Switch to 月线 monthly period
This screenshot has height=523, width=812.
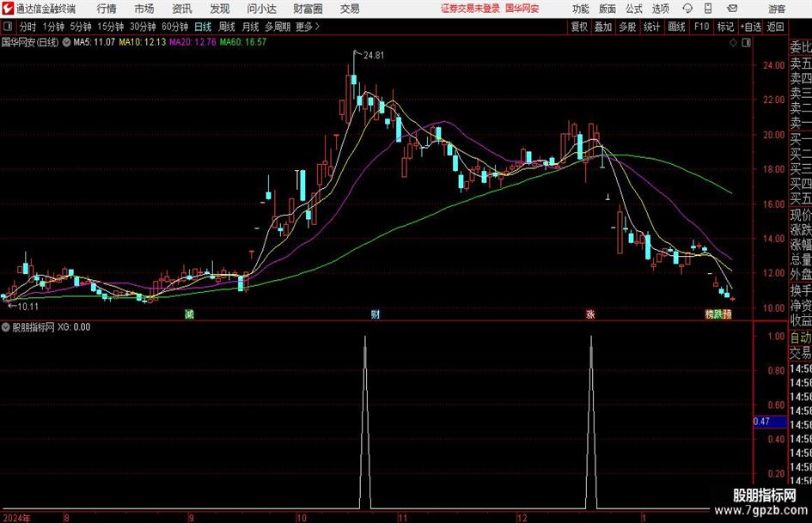coord(251,27)
